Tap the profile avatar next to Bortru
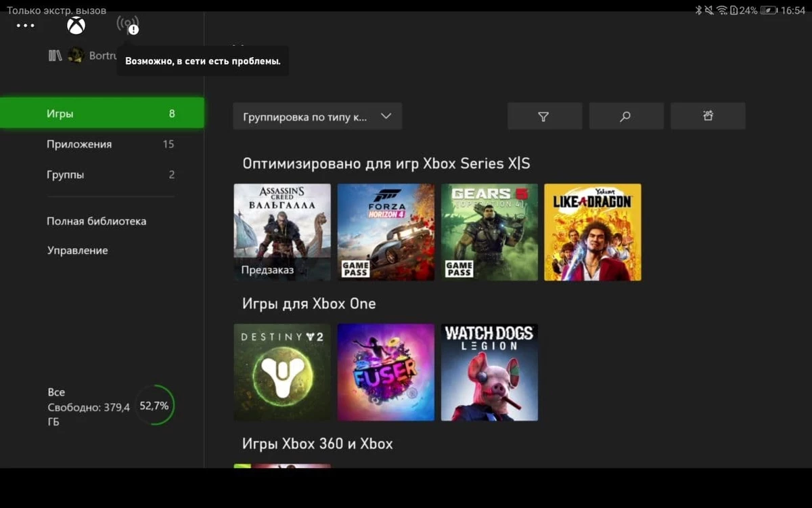 coord(76,56)
